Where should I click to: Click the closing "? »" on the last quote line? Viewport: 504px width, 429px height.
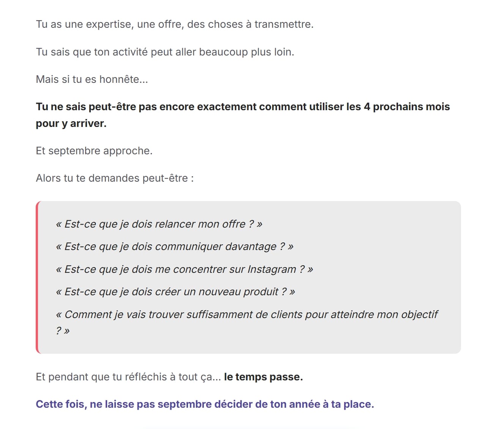tap(63, 331)
